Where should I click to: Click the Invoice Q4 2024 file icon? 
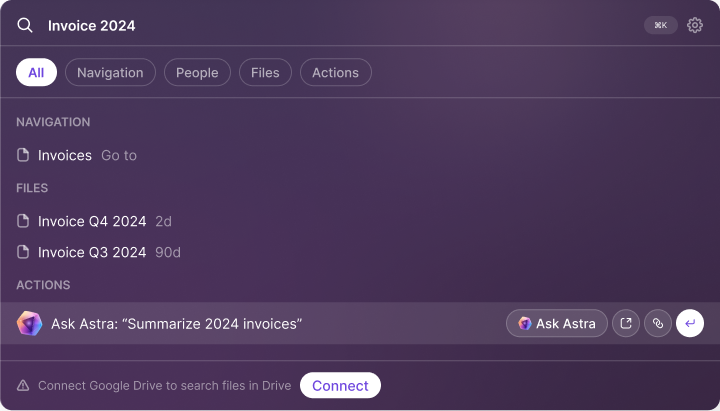[23, 221]
